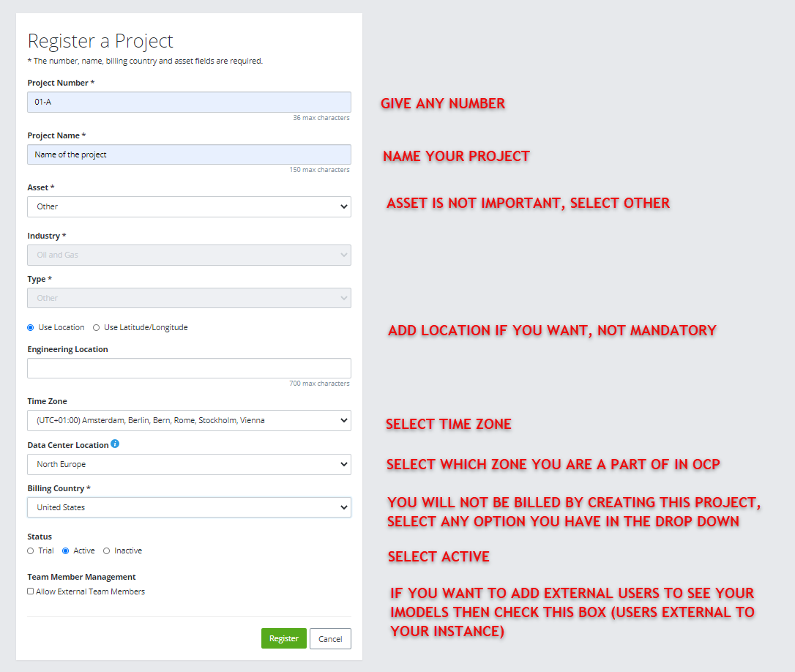Mark project status as Inactive
Viewport: 795px width, 672px height.
(x=107, y=551)
